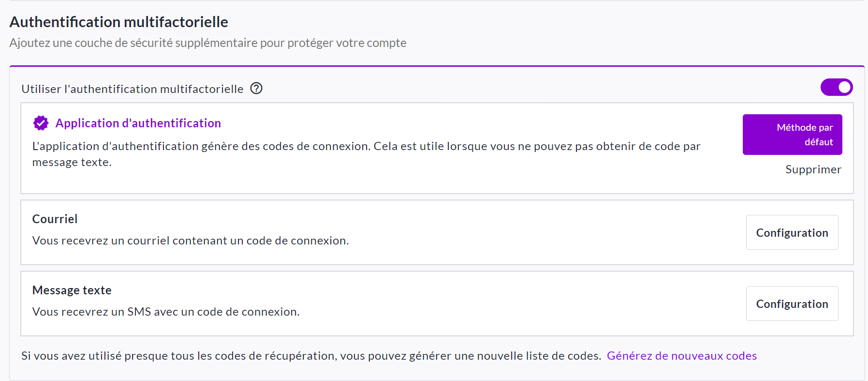
Task: Click the authenticator app description text
Action: click(366, 146)
